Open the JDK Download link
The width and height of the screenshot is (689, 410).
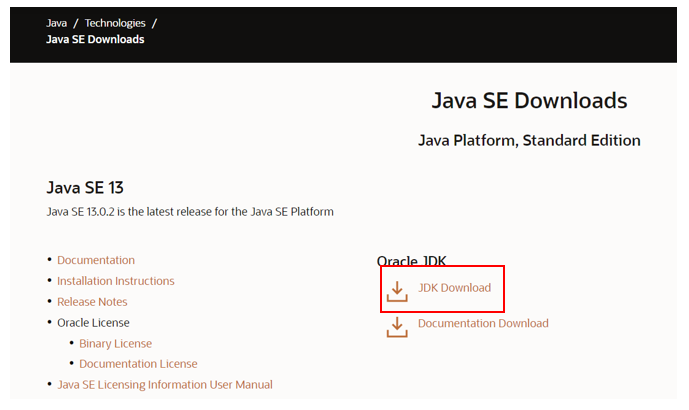tap(454, 288)
